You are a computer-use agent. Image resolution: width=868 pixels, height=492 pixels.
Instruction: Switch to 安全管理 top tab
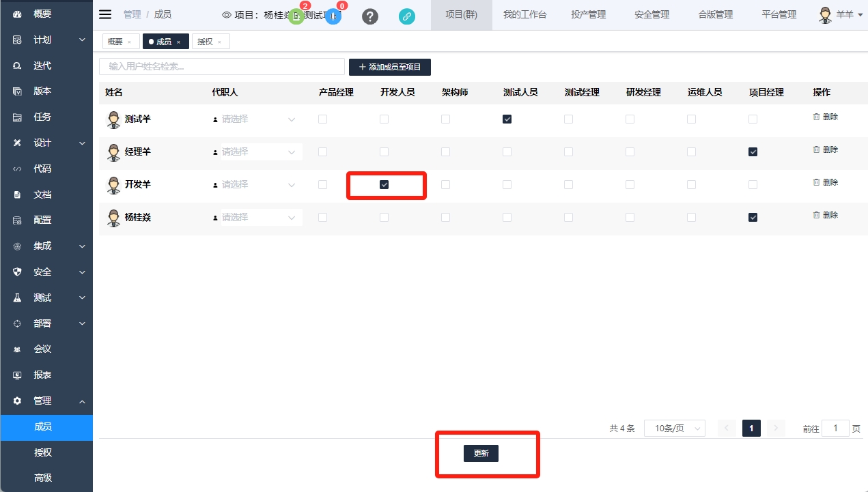(652, 14)
